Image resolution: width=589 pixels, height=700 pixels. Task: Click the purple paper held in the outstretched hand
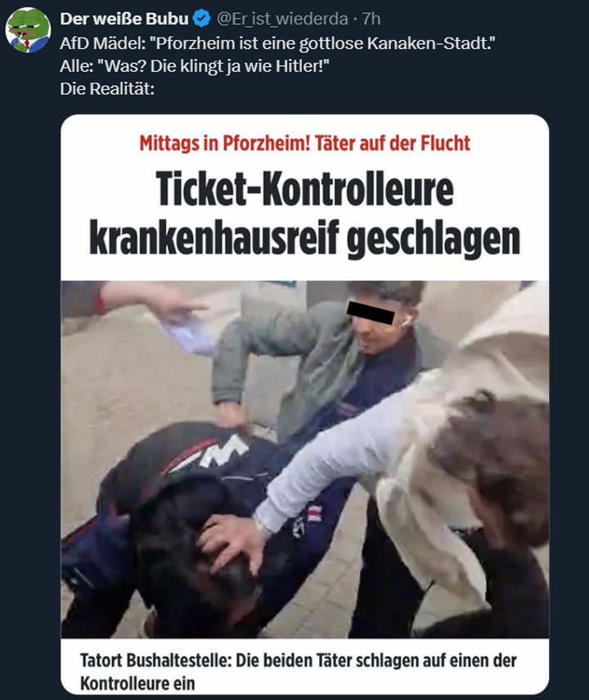click(x=188, y=334)
